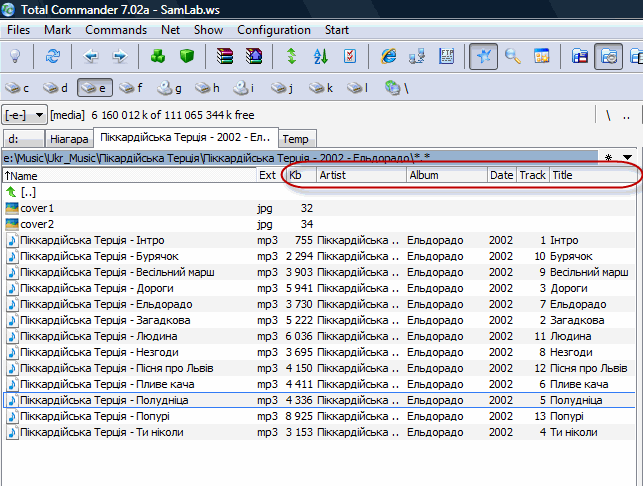Switch to drive j

click(x=283, y=88)
